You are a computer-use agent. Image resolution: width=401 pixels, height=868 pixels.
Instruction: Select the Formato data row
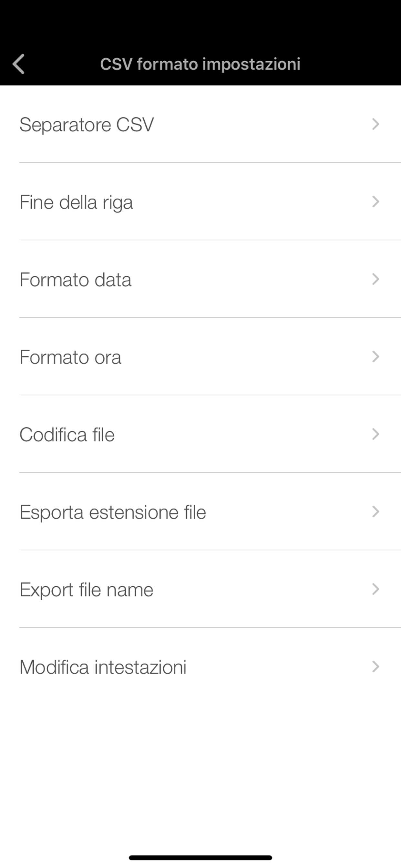(x=76, y=280)
